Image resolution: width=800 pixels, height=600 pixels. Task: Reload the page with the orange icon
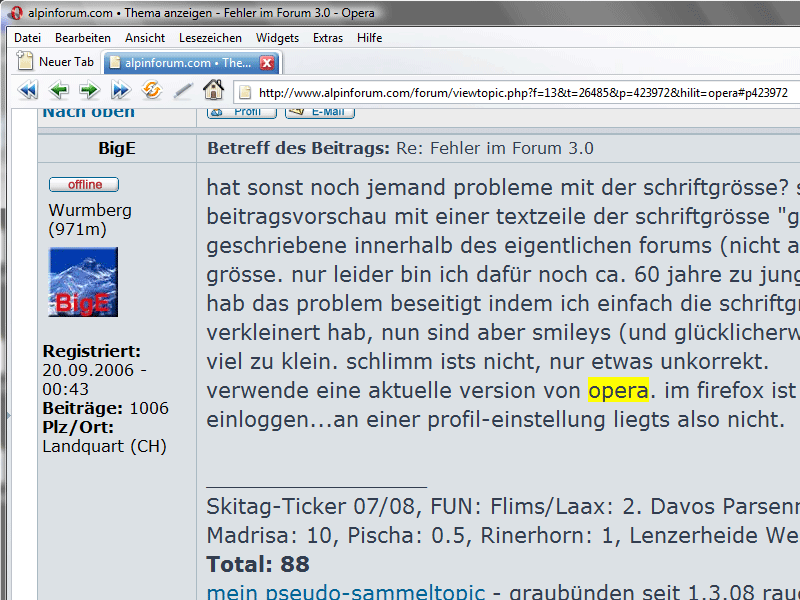pyautogui.click(x=152, y=91)
